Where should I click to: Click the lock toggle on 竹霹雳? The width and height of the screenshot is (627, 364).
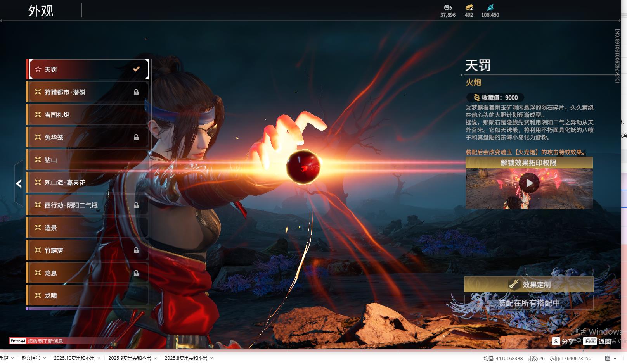136,250
